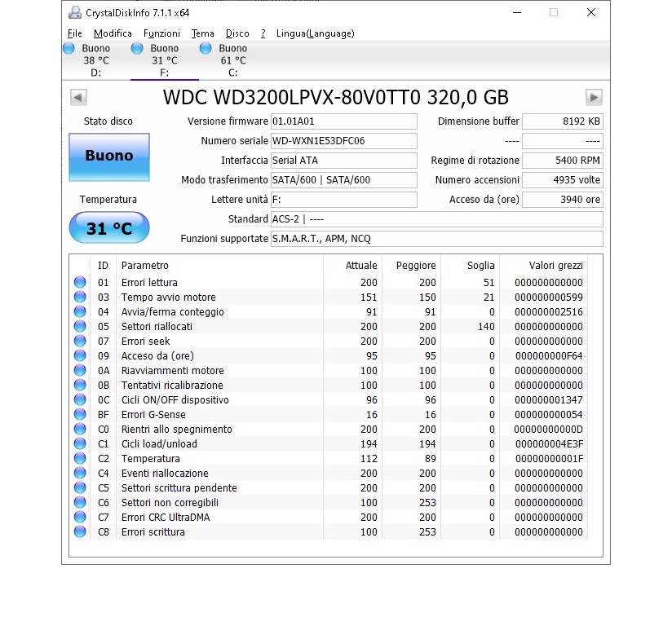Click the Standard field ACS-2
This screenshot has width=672, height=626.
coord(437,219)
